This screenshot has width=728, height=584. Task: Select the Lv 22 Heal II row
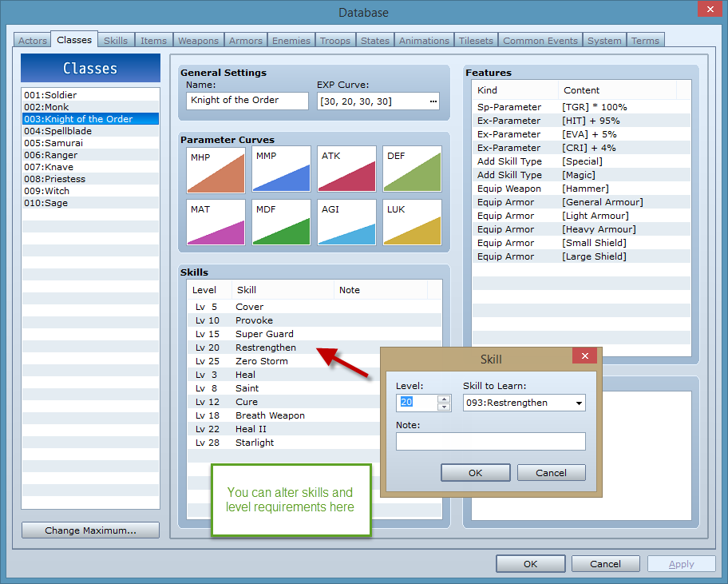pyautogui.click(x=283, y=429)
